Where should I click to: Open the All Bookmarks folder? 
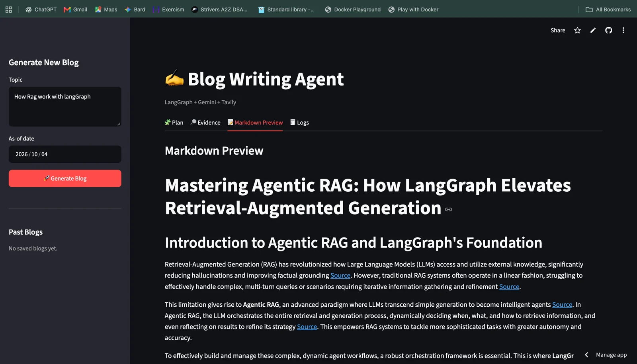(608, 10)
